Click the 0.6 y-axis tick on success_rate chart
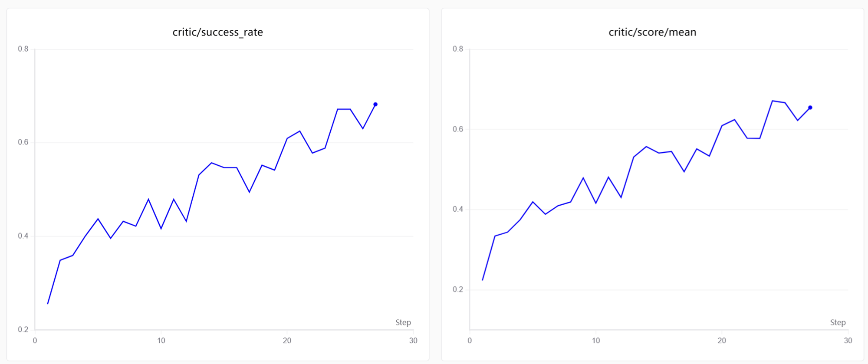This screenshot has height=364, width=868. pyautogui.click(x=23, y=142)
